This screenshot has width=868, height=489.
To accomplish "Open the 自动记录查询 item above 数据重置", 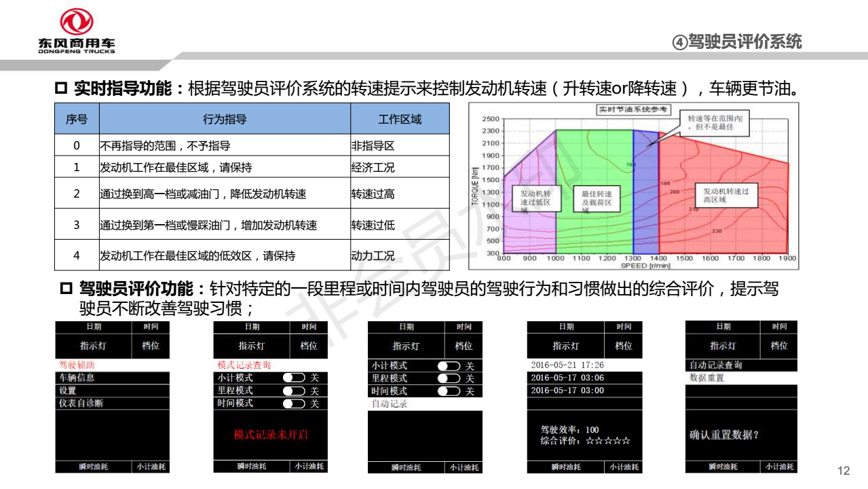I will click(716, 365).
